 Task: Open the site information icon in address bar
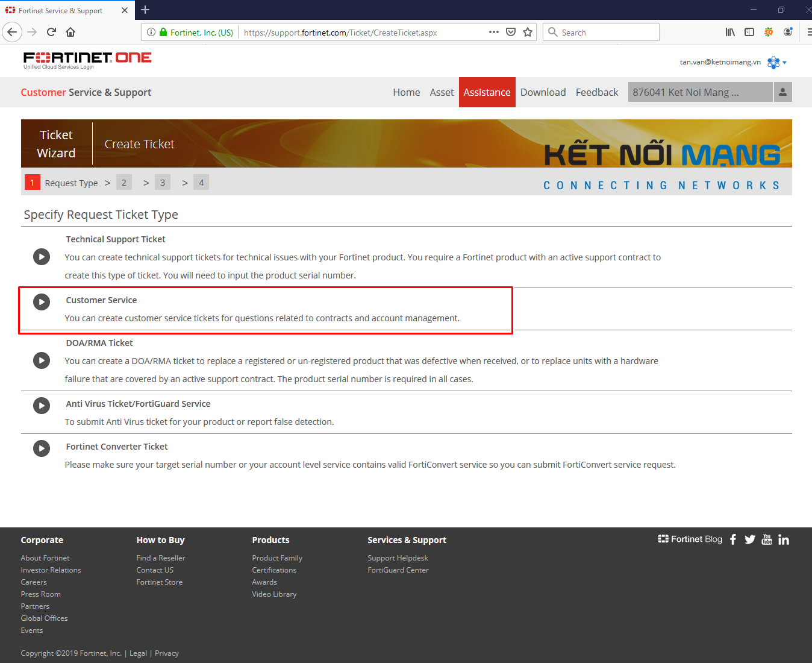point(151,32)
